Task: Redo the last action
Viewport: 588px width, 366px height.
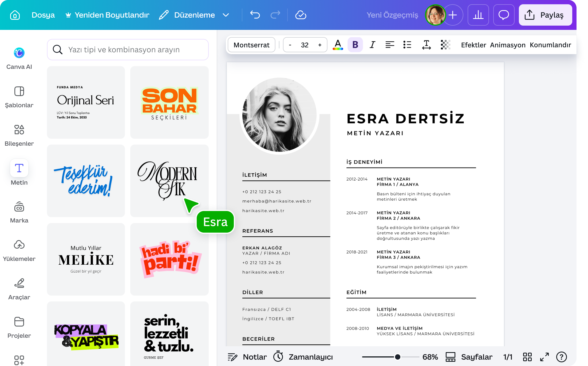Action: coord(275,15)
